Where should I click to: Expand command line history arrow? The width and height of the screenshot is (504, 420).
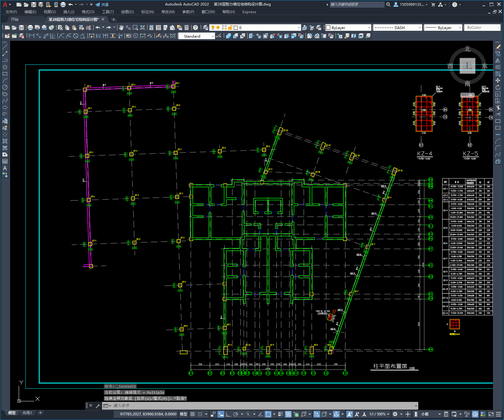point(416,406)
